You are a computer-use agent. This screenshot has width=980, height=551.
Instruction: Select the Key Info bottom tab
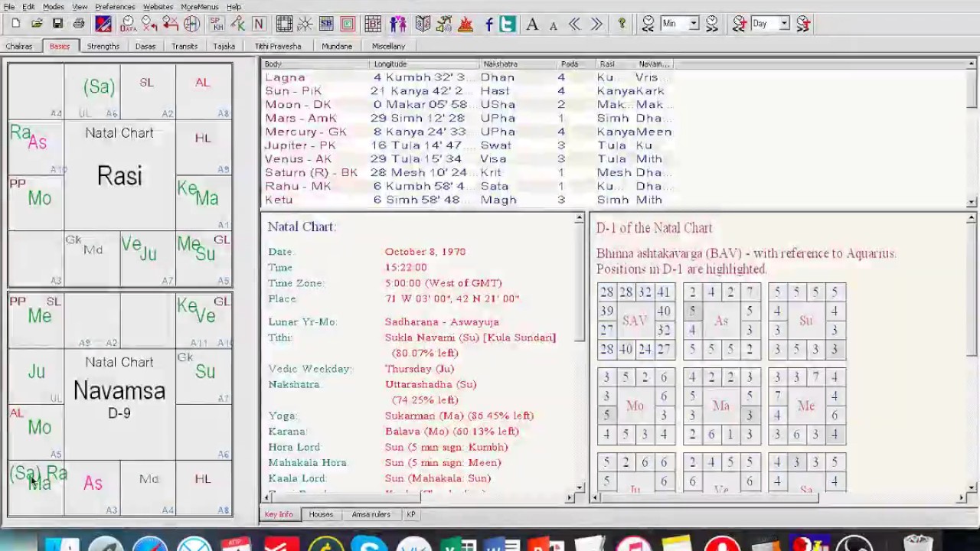point(279,514)
